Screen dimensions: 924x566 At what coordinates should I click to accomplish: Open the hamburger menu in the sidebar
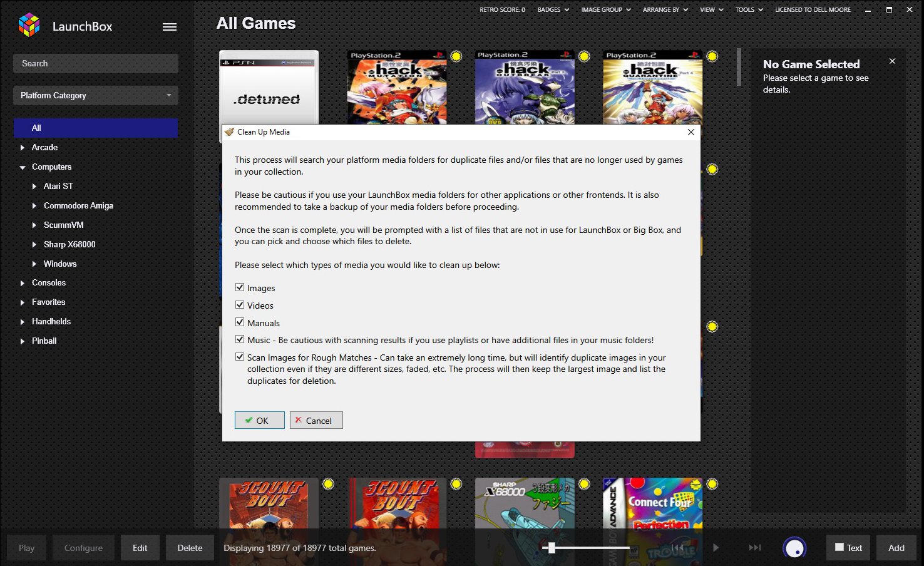[x=170, y=27]
